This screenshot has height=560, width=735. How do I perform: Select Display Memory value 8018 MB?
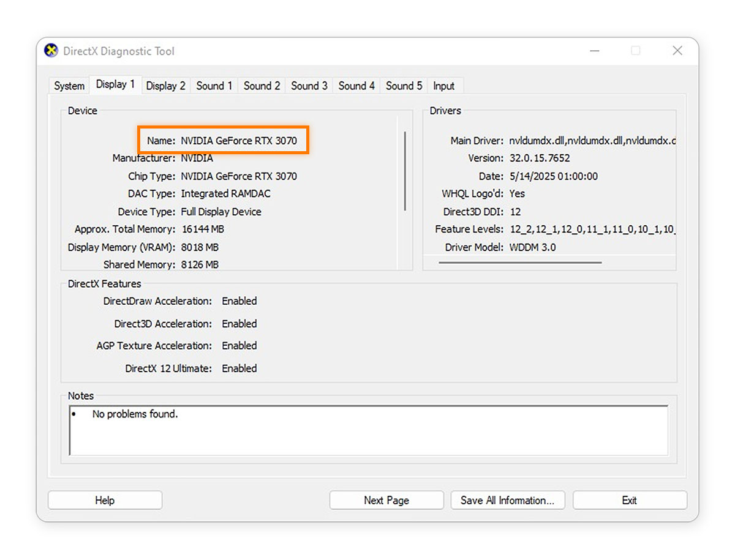[200, 247]
